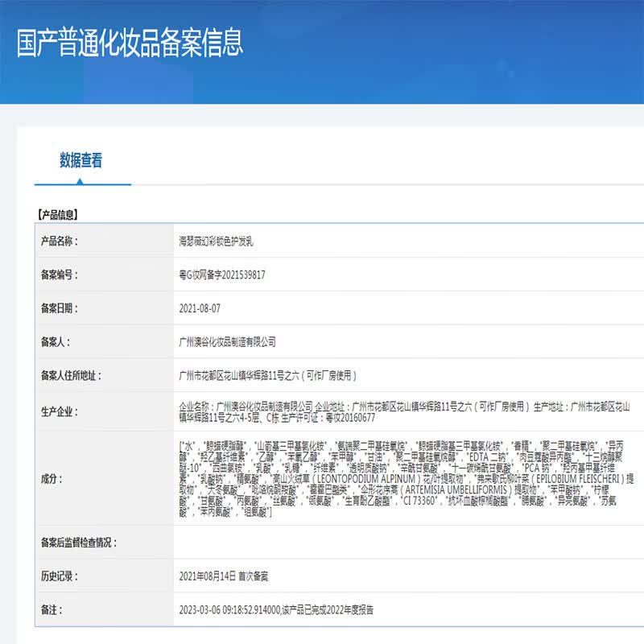Select the 生产企业 details text starting with 企业名称
Image resolution: width=644 pixels, height=644 pixels.
pyautogui.click(x=405, y=412)
